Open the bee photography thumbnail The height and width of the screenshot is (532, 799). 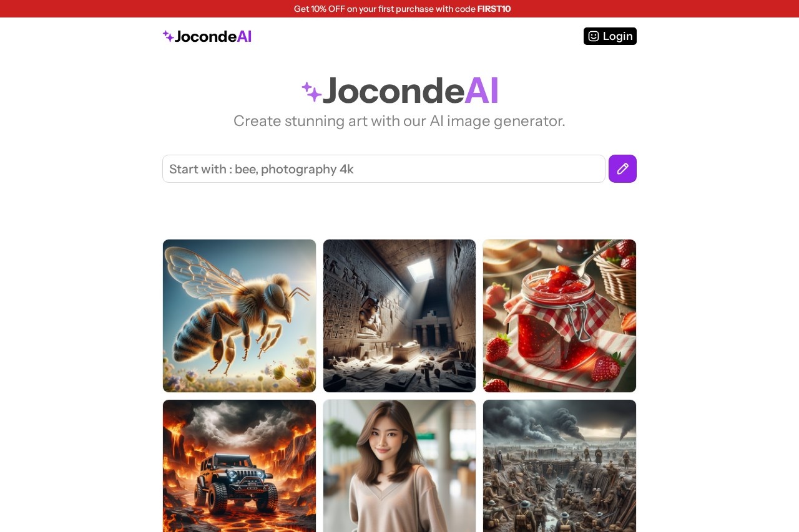point(239,316)
